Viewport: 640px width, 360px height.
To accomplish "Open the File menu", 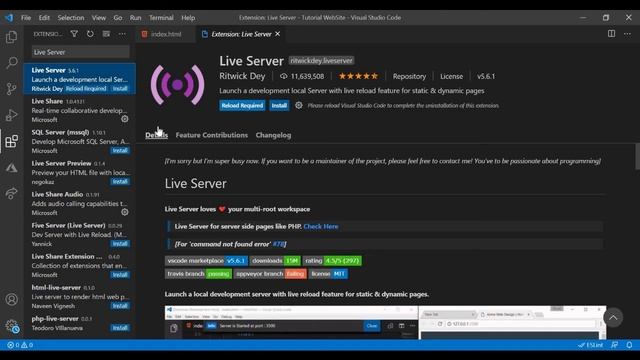I will (x=26, y=18).
